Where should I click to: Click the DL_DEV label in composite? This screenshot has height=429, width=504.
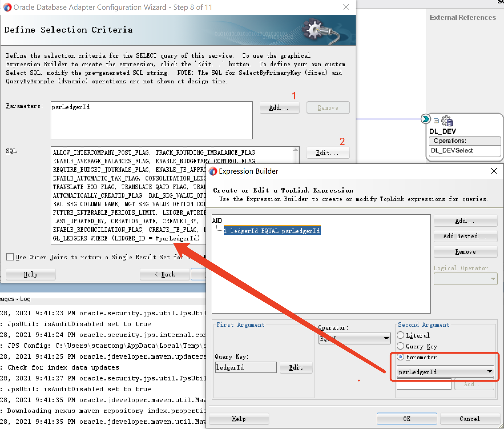[x=442, y=131]
